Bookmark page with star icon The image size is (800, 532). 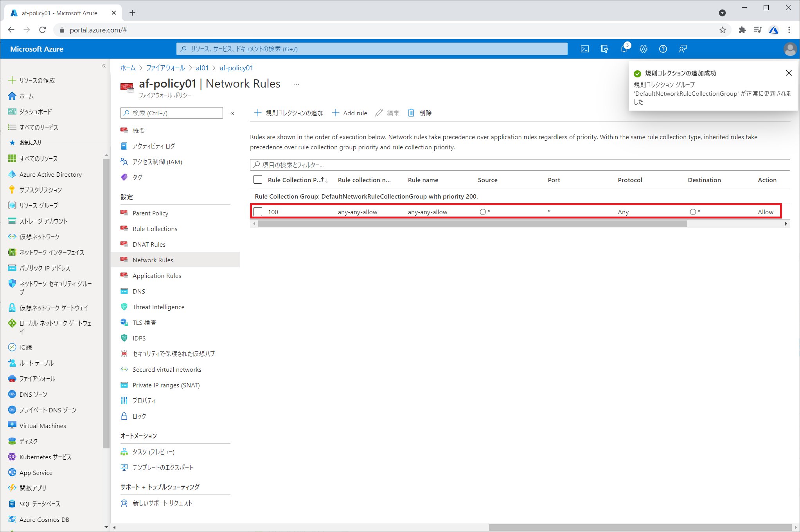click(722, 30)
